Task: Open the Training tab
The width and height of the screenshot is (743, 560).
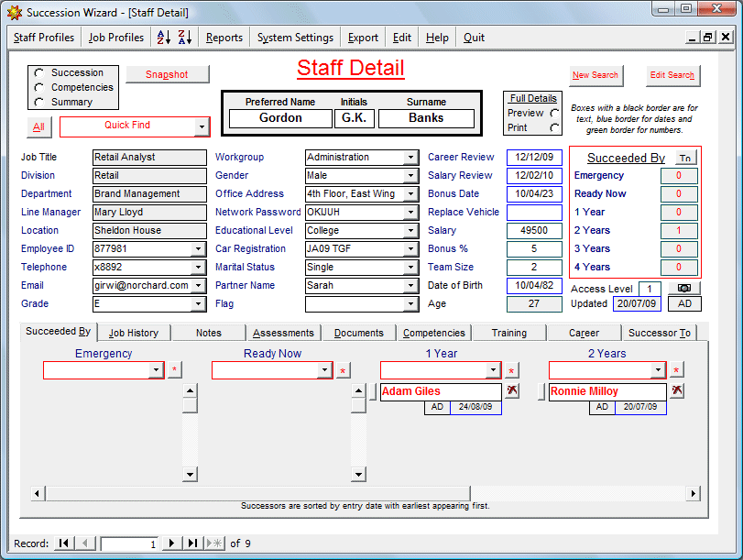Action: 508,333
